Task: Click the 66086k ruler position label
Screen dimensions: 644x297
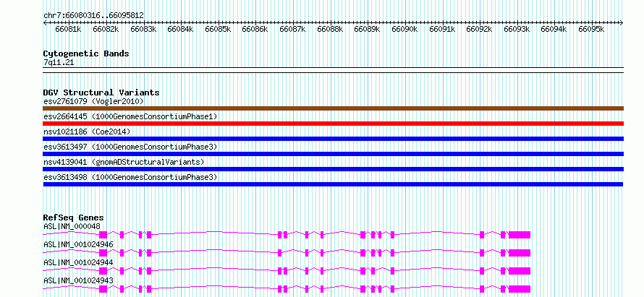Action: tap(255, 29)
